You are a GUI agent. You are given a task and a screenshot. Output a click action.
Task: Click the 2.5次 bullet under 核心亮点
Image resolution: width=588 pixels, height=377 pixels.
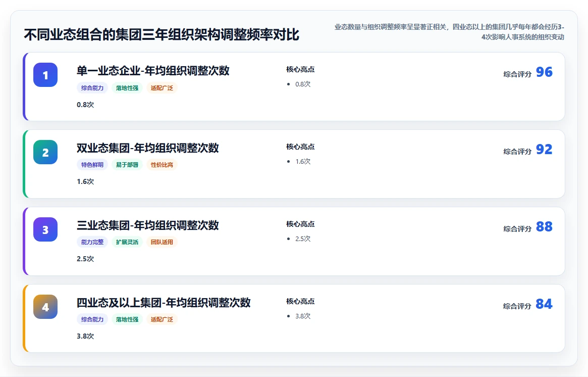303,239
